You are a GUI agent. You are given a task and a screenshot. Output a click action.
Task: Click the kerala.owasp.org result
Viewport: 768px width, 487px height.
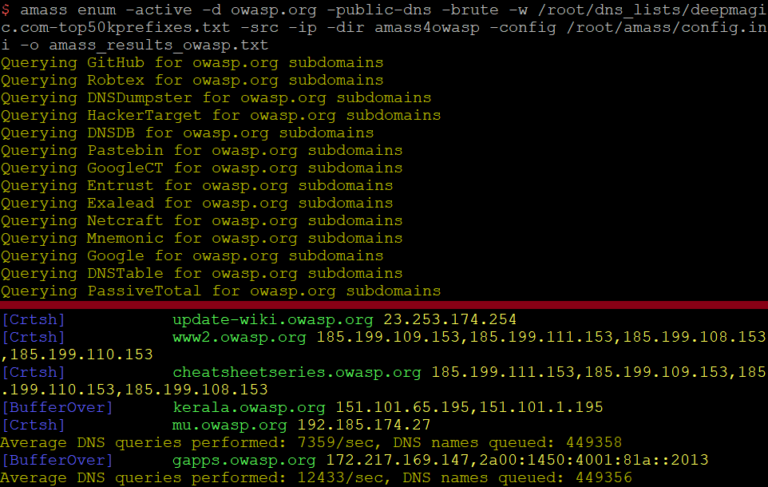click(249, 408)
